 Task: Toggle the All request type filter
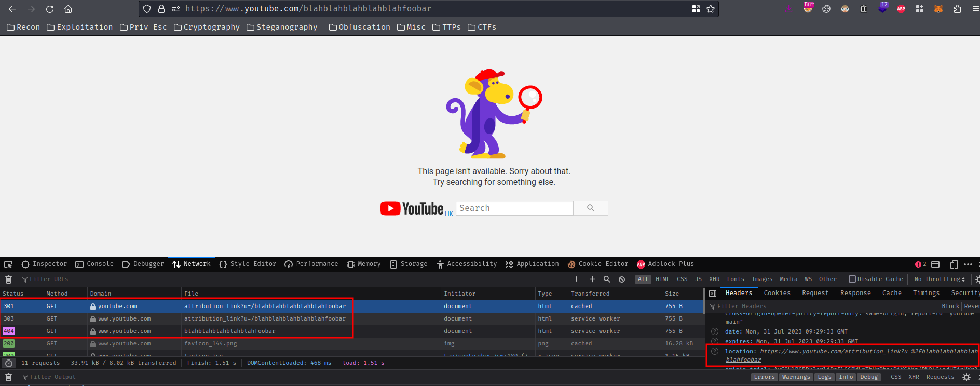[643, 279]
